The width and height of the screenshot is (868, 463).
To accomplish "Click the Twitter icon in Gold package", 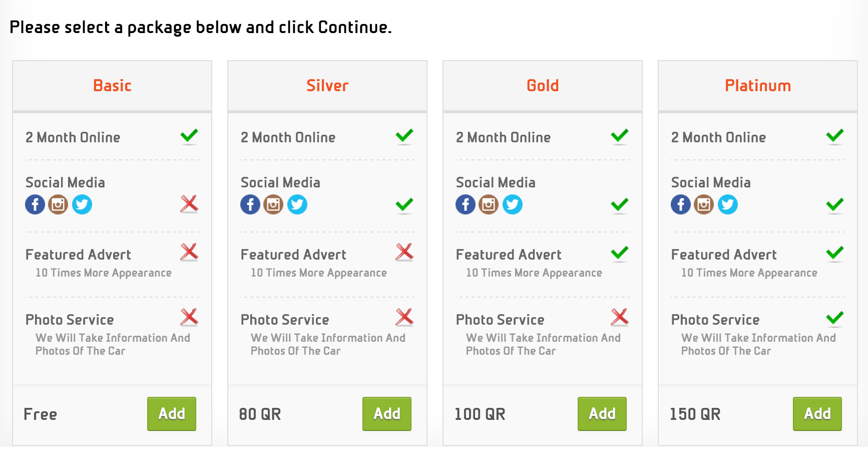I will click(513, 204).
